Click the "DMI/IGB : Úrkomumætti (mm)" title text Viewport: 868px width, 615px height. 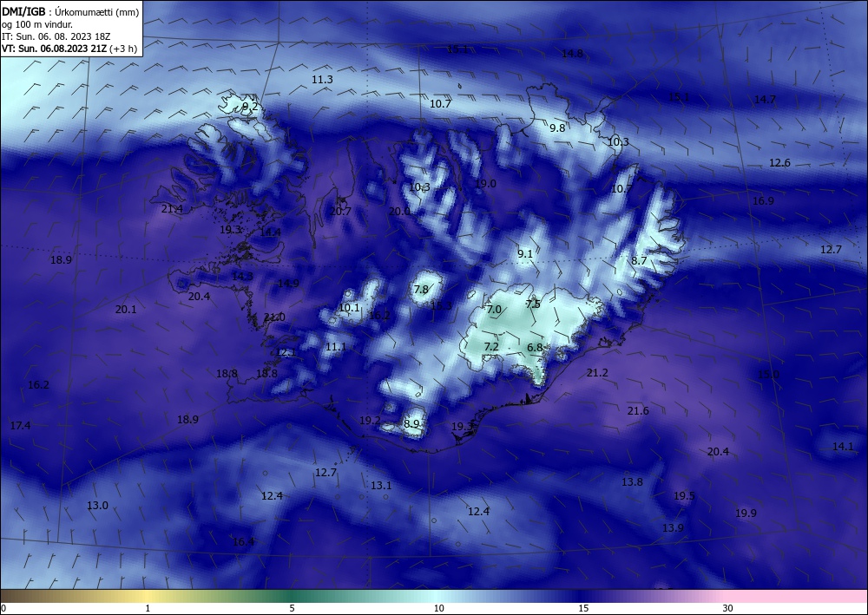pyautogui.click(x=70, y=11)
